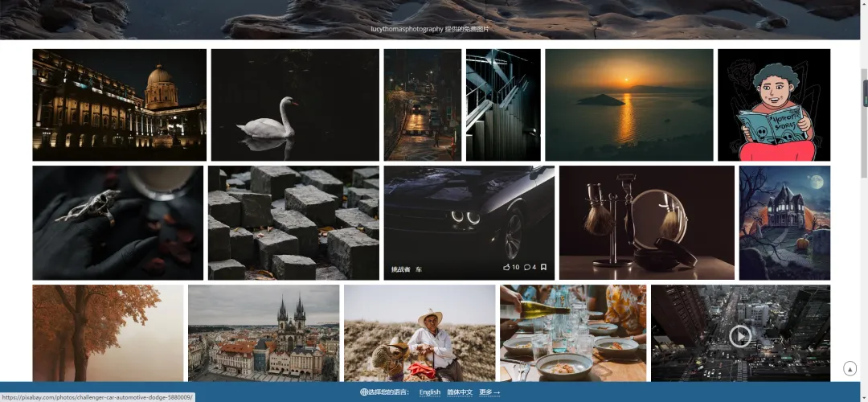Viewport: 868px width, 402px height.
Task: Select 简体中文 language option
Action: pyautogui.click(x=460, y=392)
